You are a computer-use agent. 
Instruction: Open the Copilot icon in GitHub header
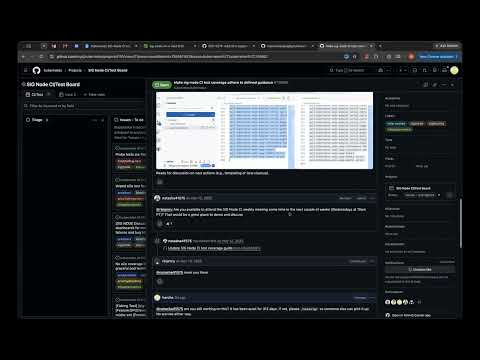[381, 70]
